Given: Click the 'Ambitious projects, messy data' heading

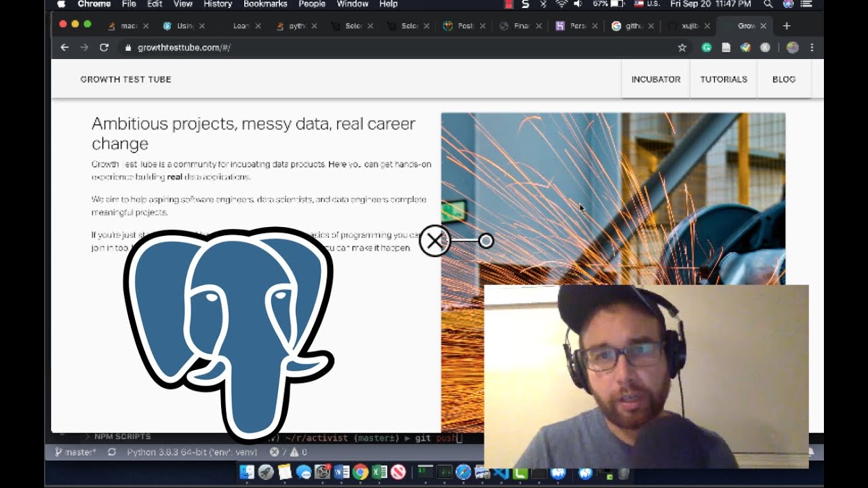Looking at the screenshot, I should [254, 134].
